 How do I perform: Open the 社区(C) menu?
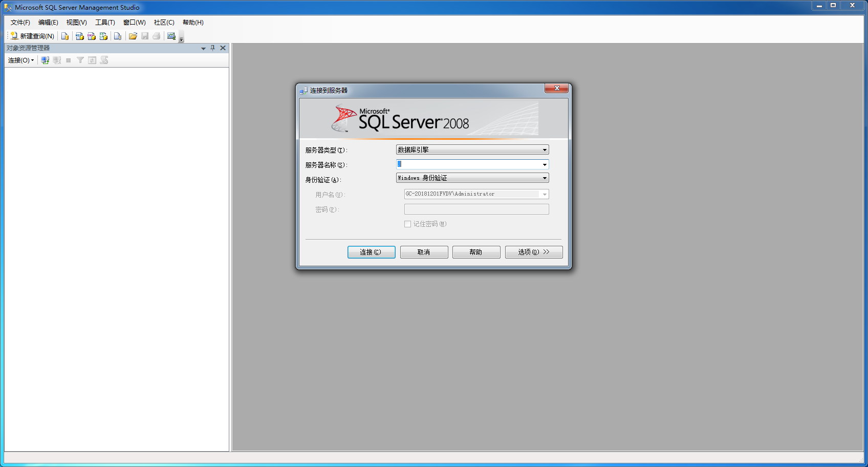click(x=164, y=23)
